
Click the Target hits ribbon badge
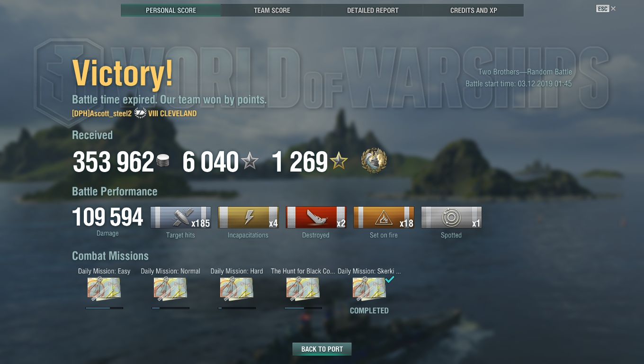coord(180,217)
